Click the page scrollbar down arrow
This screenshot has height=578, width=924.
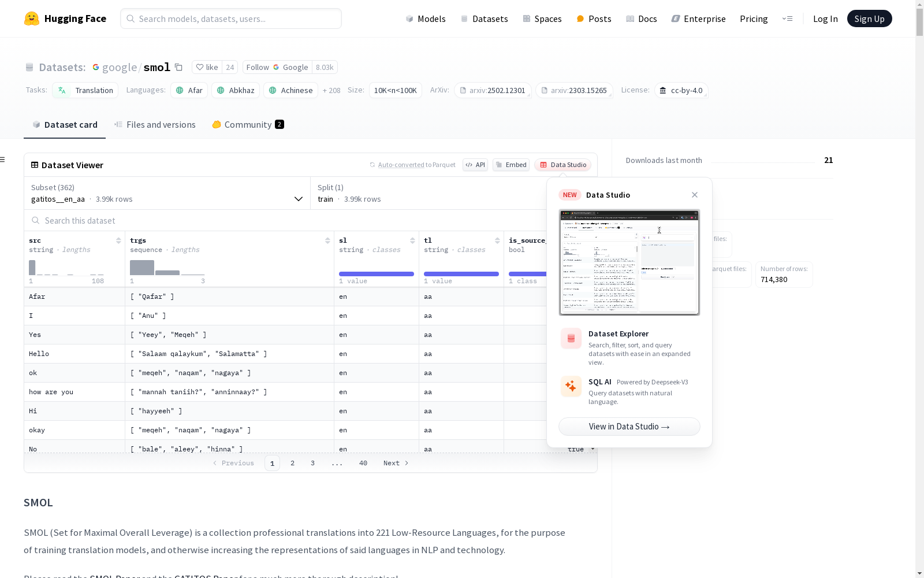[x=919, y=573]
